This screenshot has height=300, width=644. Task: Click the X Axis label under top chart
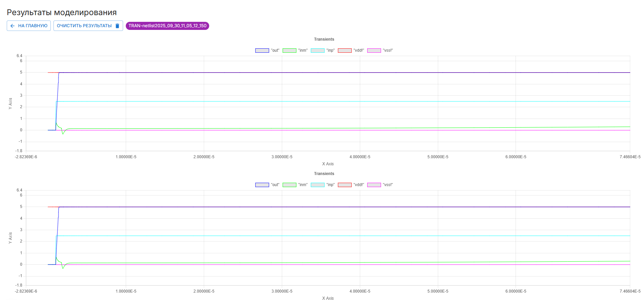click(x=328, y=164)
